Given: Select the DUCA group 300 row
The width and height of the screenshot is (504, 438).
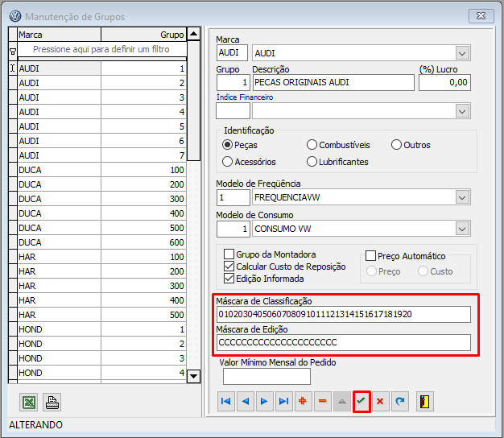Looking at the screenshot, I should click(102, 199).
